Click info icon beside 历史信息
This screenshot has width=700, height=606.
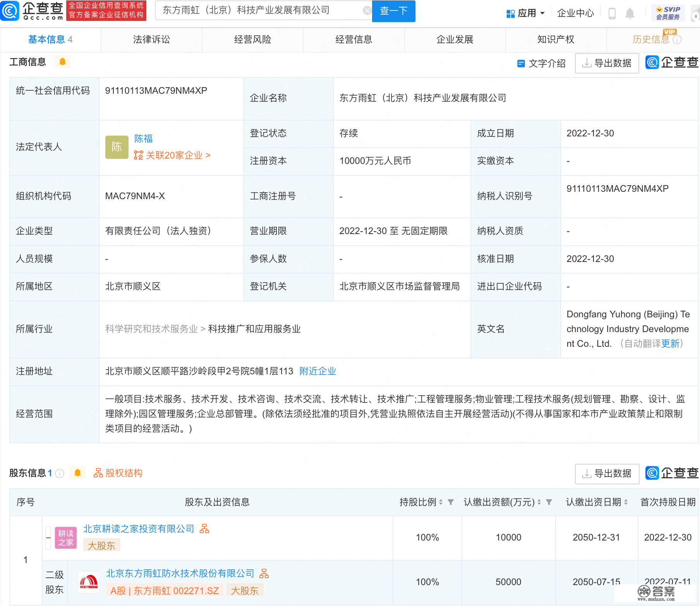tap(677, 40)
